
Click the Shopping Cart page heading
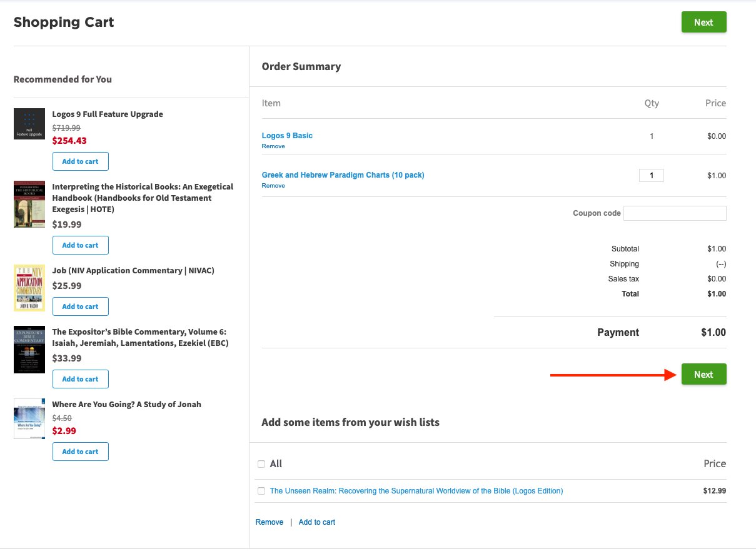pyautogui.click(x=64, y=23)
